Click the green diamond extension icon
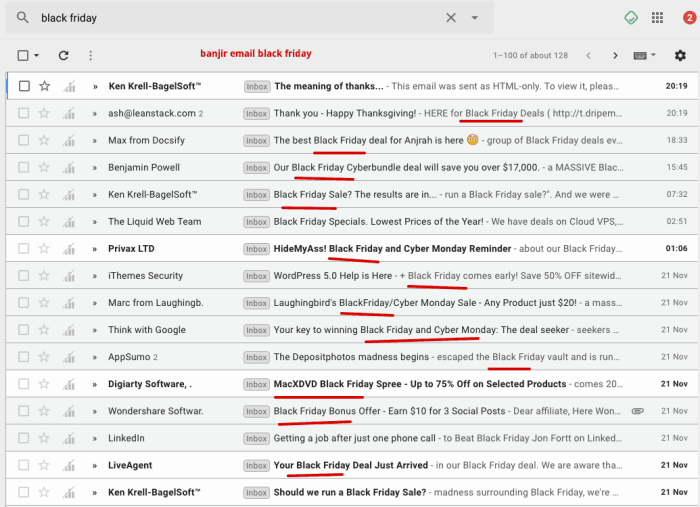The height and width of the screenshot is (507, 700). coord(631,18)
